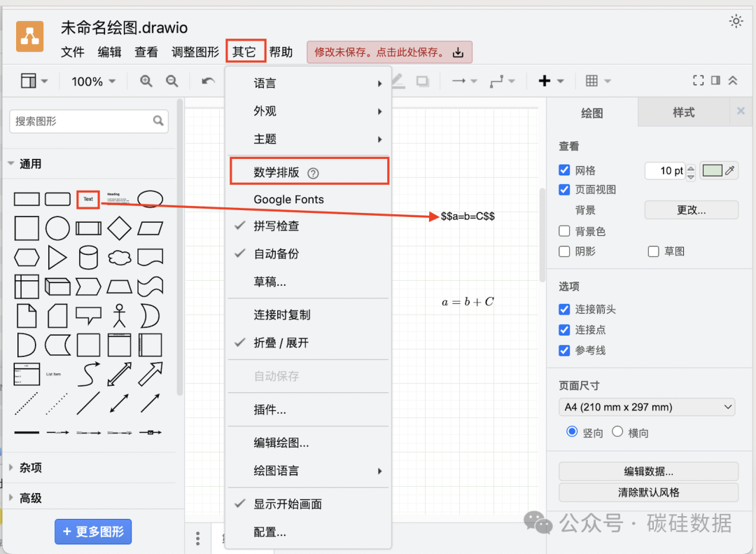The width and height of the screenshot is (756, 554).
Task: Open fullscreen mode via toolbar icon
Action: point(698,81)
